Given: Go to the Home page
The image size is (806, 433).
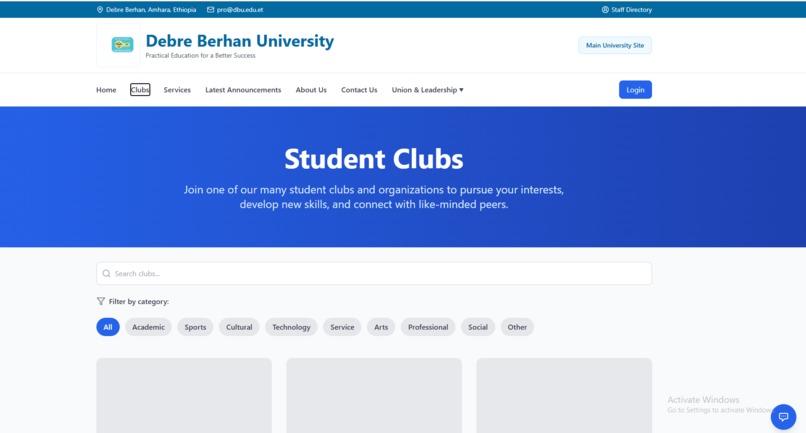Looking at the screenshot, I should pyautogui.click(x=106, y=90).
